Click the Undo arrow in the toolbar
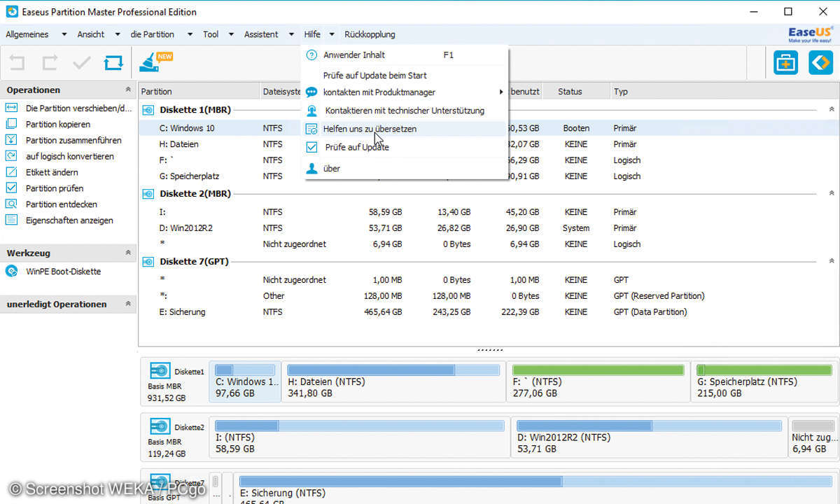840x504 pixels. click(16, 63)
